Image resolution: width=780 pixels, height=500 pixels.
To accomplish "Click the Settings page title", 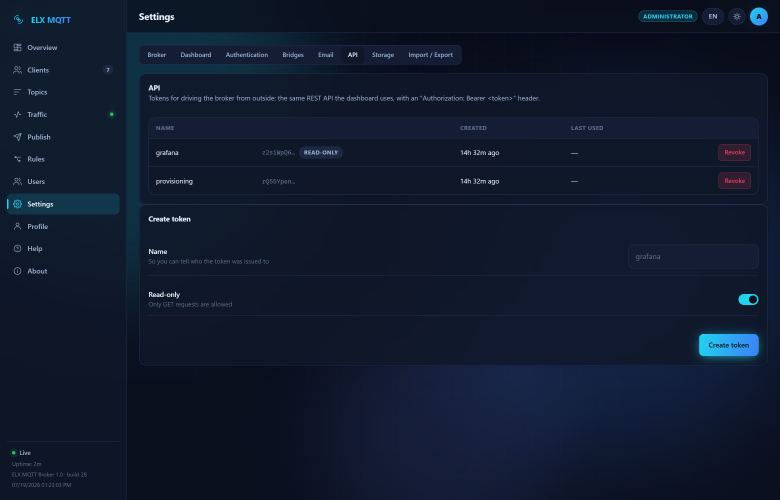I will click(x=157, y=16).
